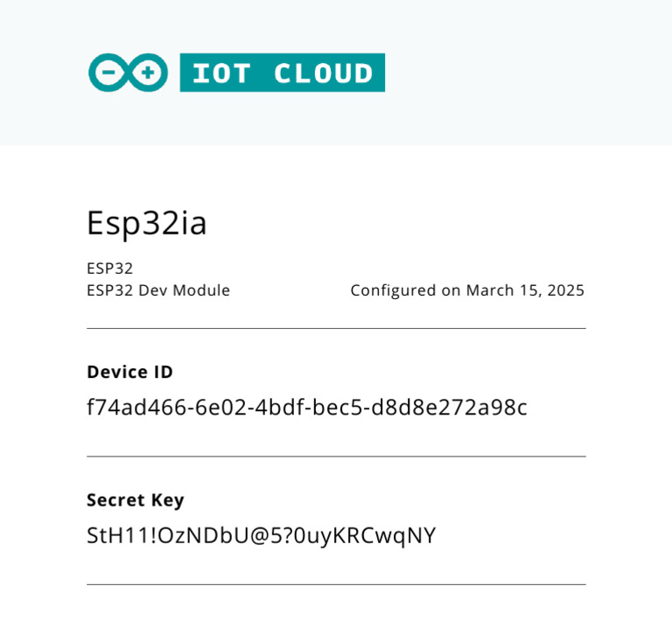Click the plus symbol in the Arduino logo
The image size is (672, 642).
coord(148,73)
